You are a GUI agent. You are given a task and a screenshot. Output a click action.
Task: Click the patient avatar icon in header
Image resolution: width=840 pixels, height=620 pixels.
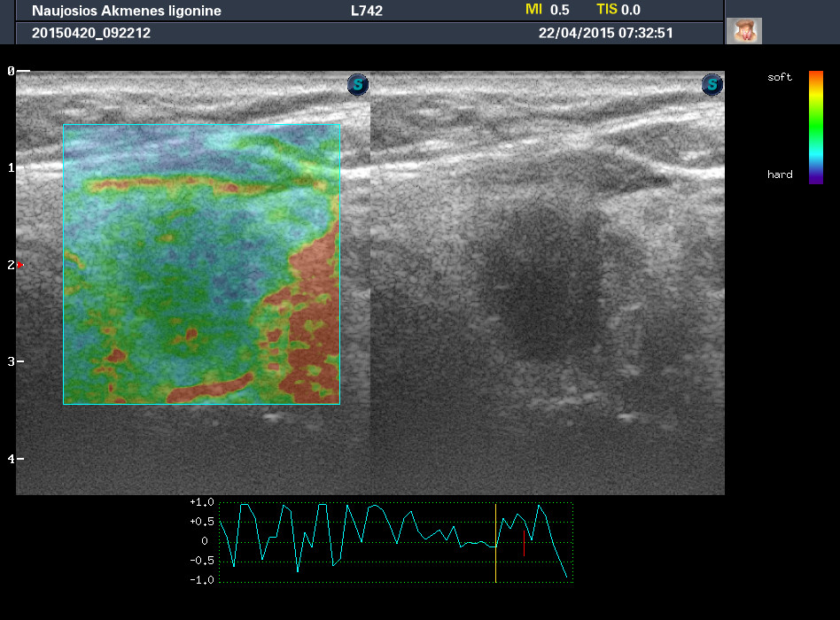coord(743,31)
